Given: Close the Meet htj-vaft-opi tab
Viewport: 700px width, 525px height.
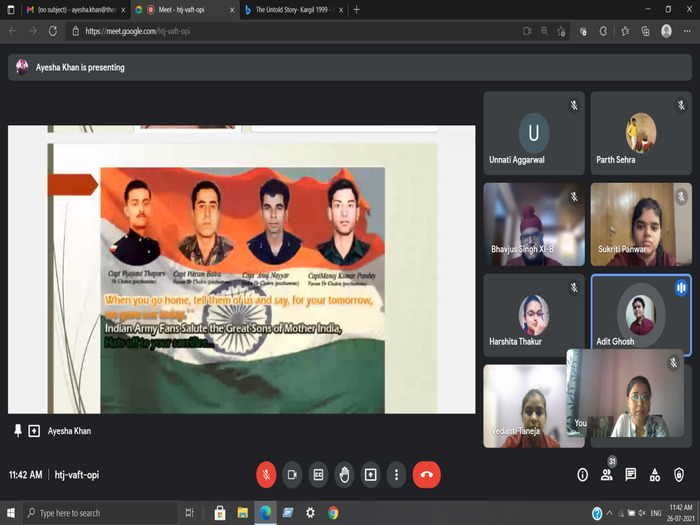Looking at the screenshot, I should tap(232, 10).
